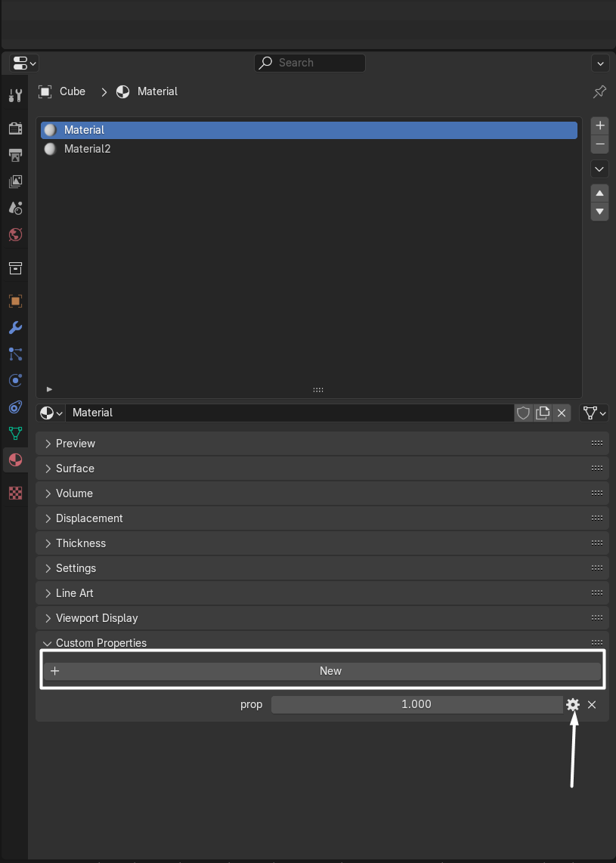The image size is (616, 863).
Task: Open the Modifiers wrench tab
Action: tap(15, 327)
